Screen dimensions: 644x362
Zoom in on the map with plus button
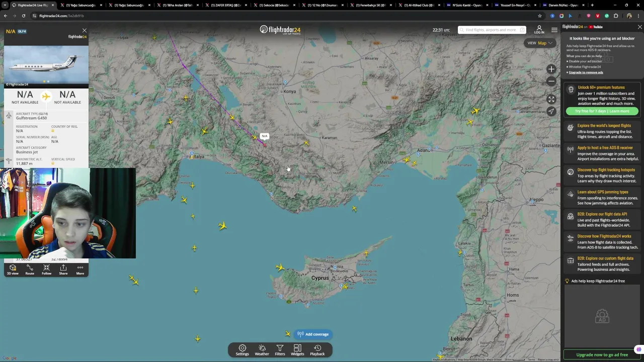point(551,69)
